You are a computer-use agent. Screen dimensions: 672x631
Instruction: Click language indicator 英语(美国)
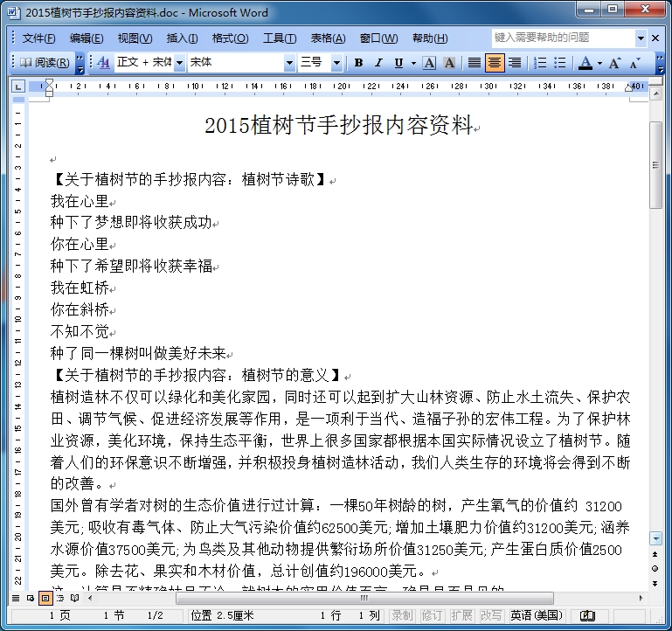coord(537,615)
